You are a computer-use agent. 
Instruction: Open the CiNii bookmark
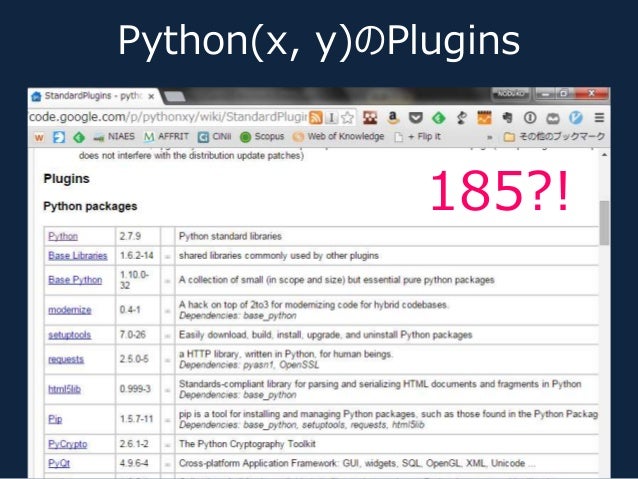coord(214,137)
